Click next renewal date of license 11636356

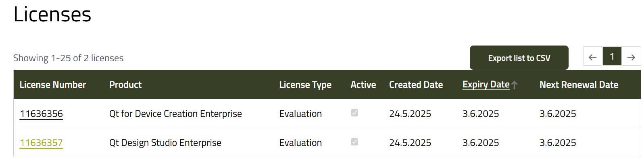558,114
